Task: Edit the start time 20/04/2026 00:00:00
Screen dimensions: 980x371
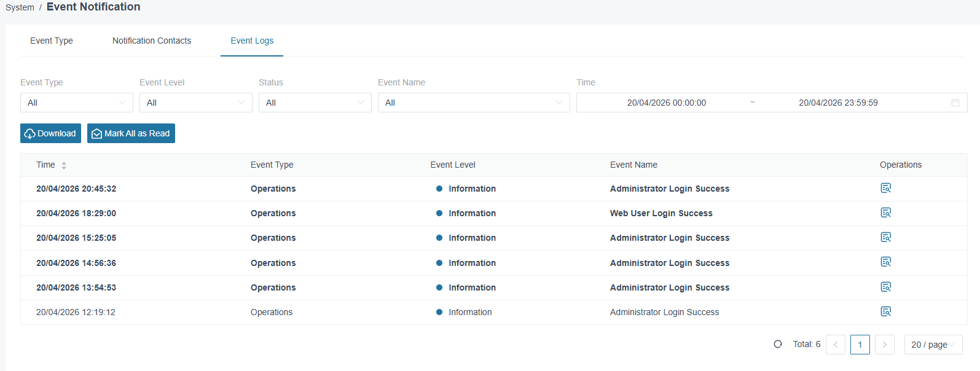Action: [x=667, y=103]
